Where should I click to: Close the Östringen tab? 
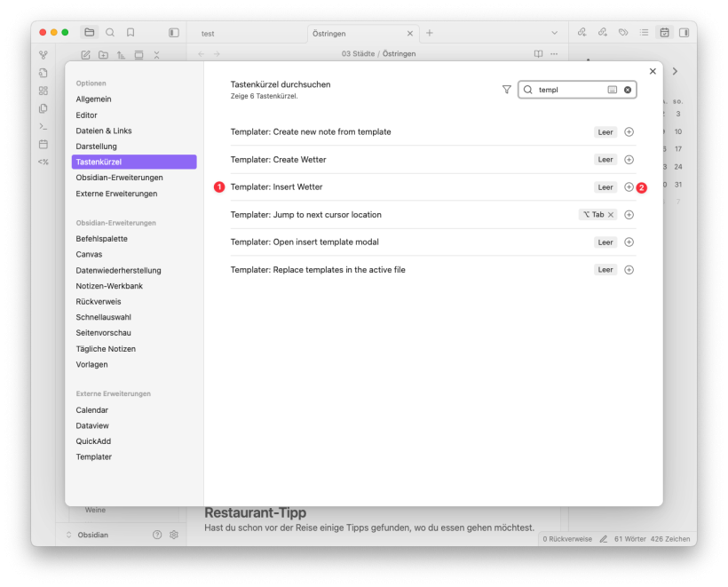point(410,34)
